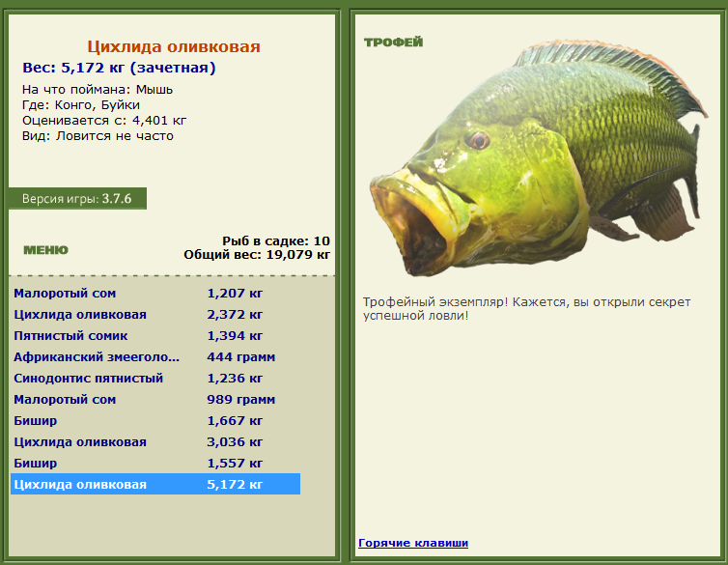The image size is (728, 565).
Task: Click the olive cichlid trophy image
Action: [x=539, y=157]
